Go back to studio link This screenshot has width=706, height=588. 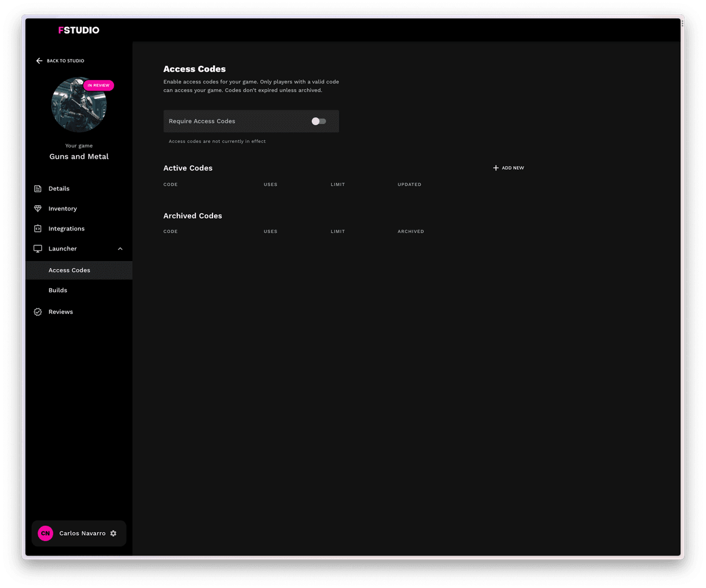click(x=60, y=61)
